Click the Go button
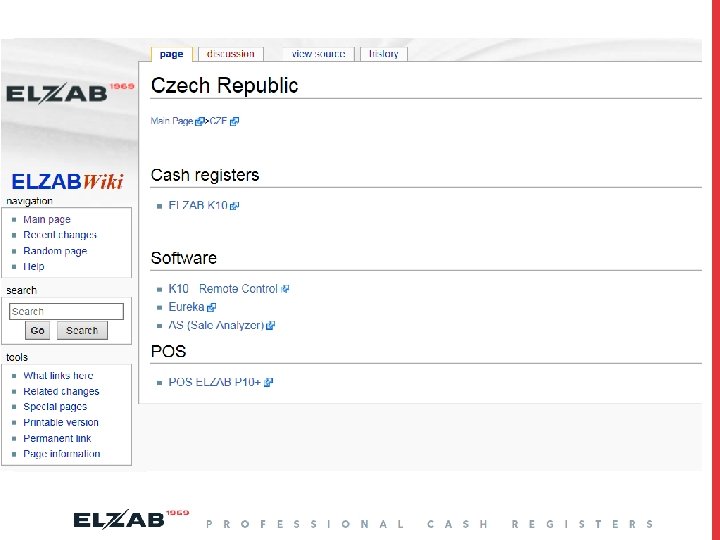This screenshot has width=720, height=540. 37,330
